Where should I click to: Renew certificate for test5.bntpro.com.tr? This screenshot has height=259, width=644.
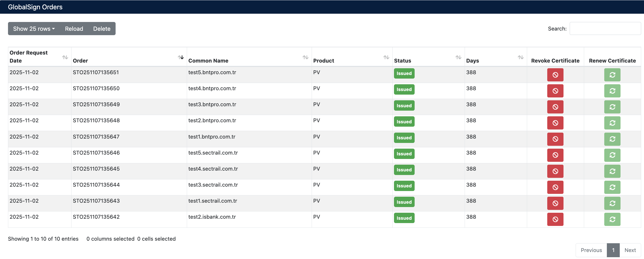pos(612,75)
